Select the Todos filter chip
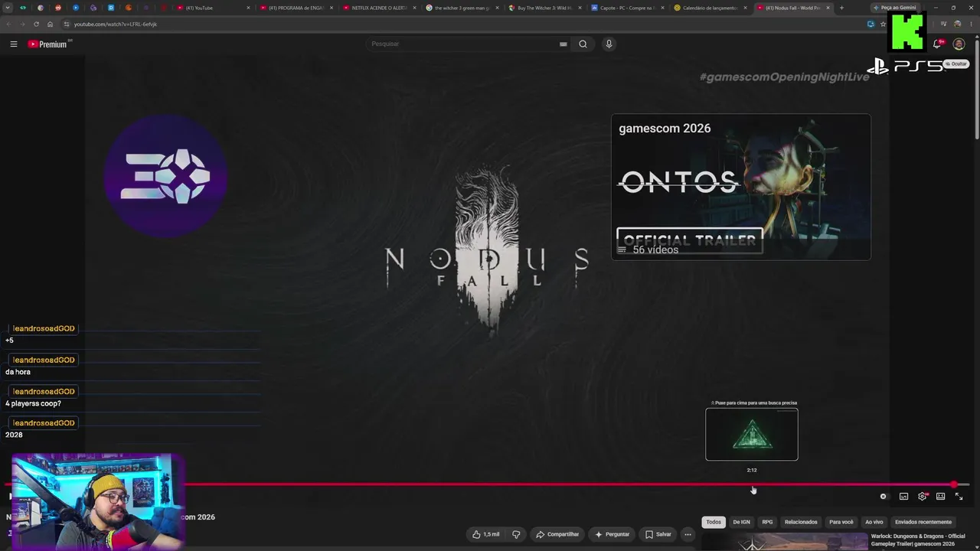Viewport: 980px width, 551px height. (714, 522)
